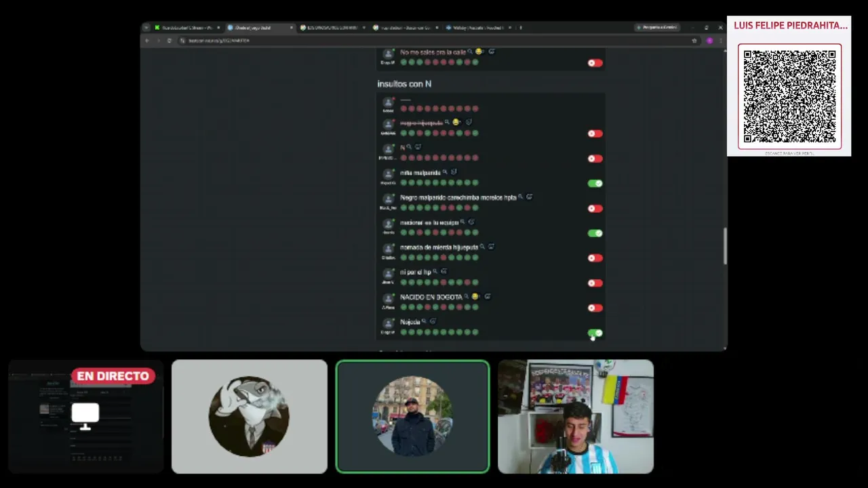Click the icon after the "ni por el hp" magnifier

444,272
